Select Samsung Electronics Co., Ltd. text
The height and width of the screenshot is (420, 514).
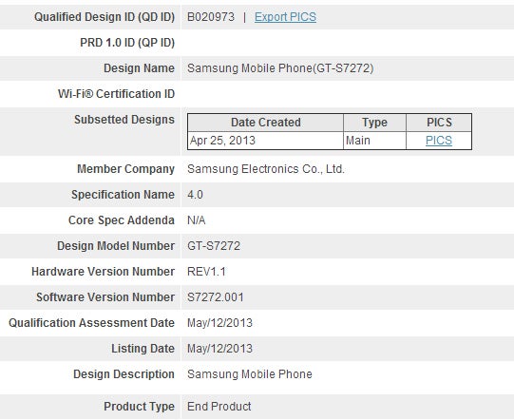coord(266,169)
